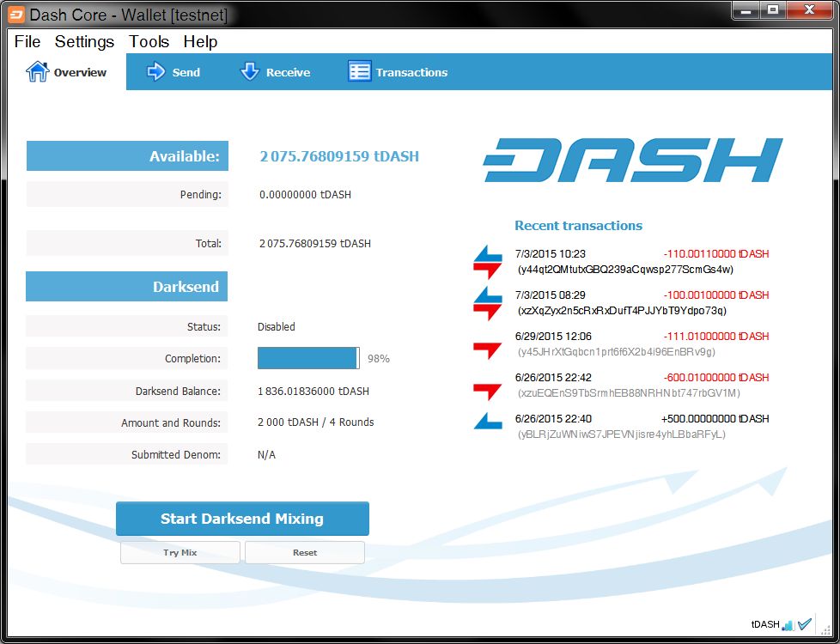This screenshot has height=644, width=840.
Task: Switch to the Overview tab
Action: point(67,72)
